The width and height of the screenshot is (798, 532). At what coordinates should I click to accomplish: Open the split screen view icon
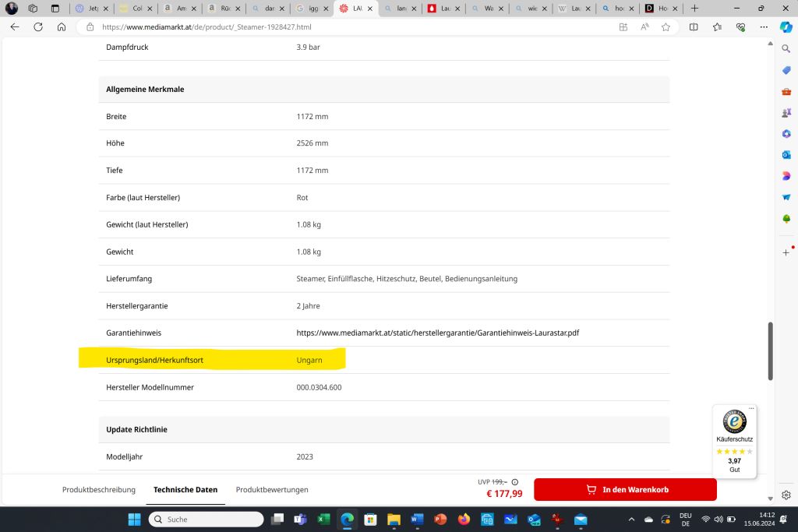point(694,26)
